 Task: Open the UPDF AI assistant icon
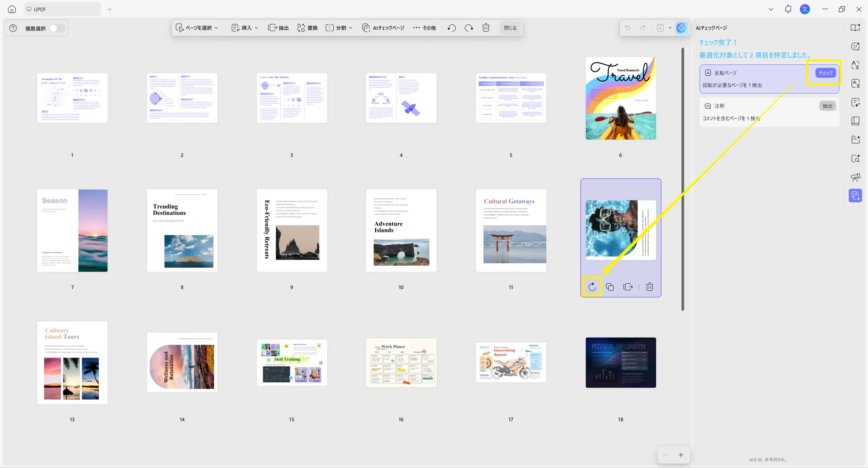pos(681,28)
